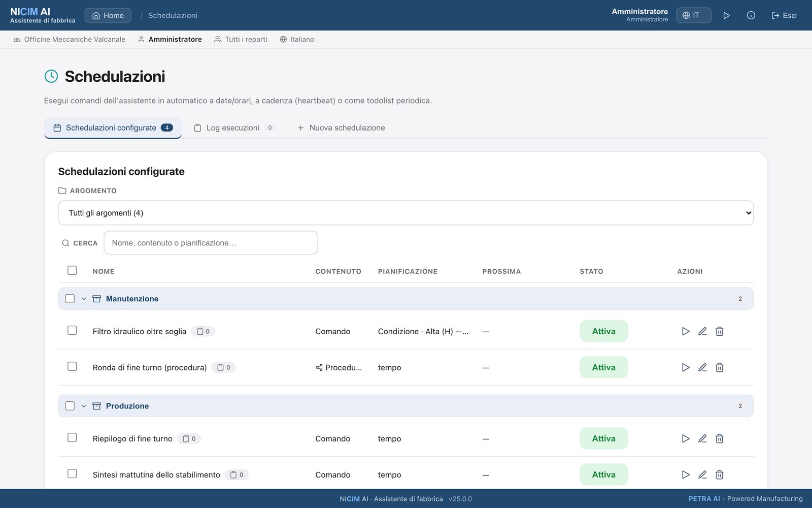Open the Log esecuzioni tab
The image size is (812, 508).
(234, 128)
